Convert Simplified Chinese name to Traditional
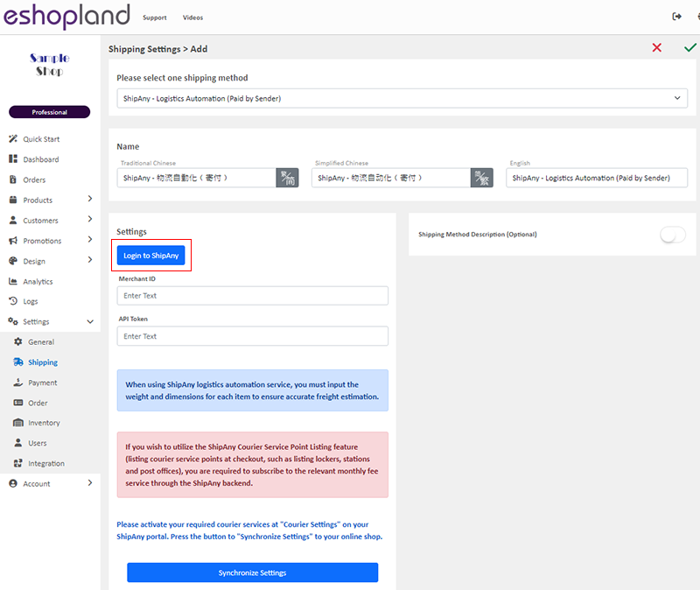The height and width of the screenshot is (590, 700). click(482, 178)
